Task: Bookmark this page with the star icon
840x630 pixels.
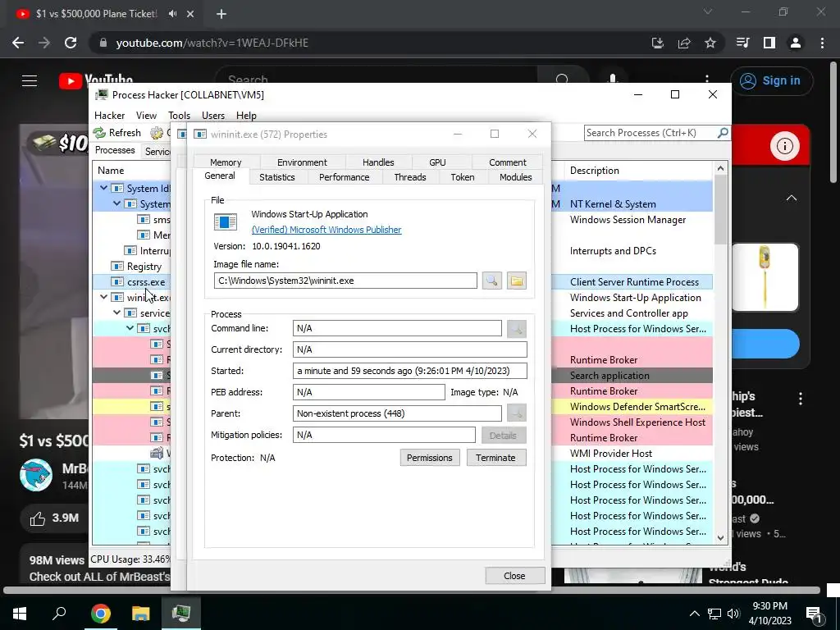Action: 710,43
